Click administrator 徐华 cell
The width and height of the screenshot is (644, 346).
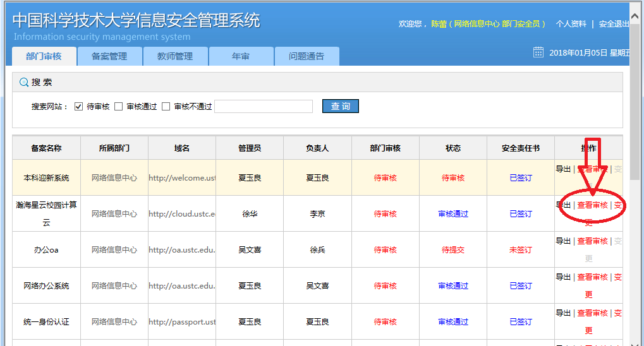[250, 214]
